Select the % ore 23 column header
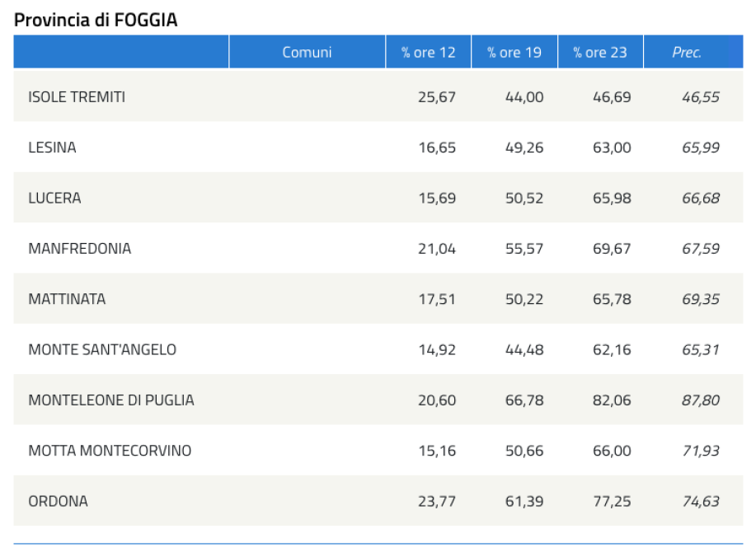756x552 pixels. click(600, 52)
